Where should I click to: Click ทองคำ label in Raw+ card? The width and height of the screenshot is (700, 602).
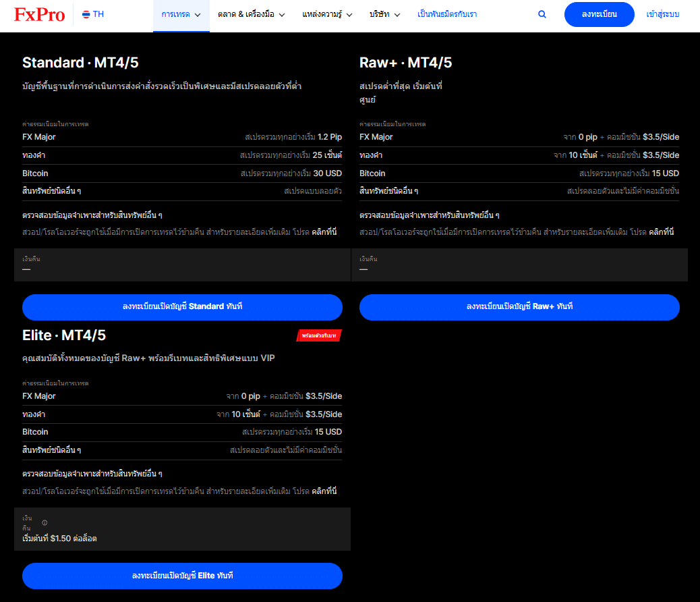[371, 155]
